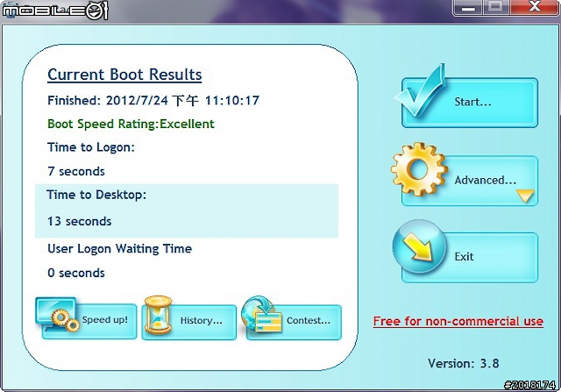Click the 7 seconds value
Screen dimensions: 561x392
tap(76, 172)
